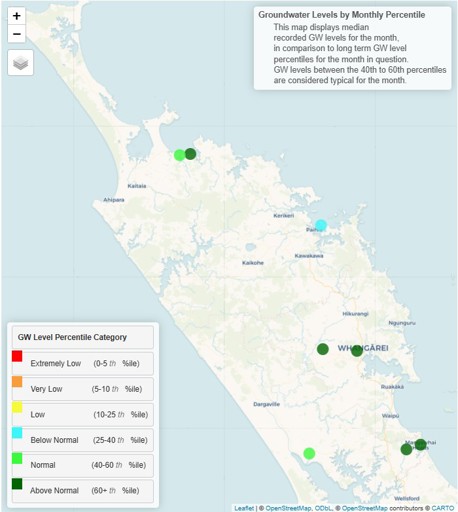Open the first OpenStreetMap attribution link

pos(288,508)
